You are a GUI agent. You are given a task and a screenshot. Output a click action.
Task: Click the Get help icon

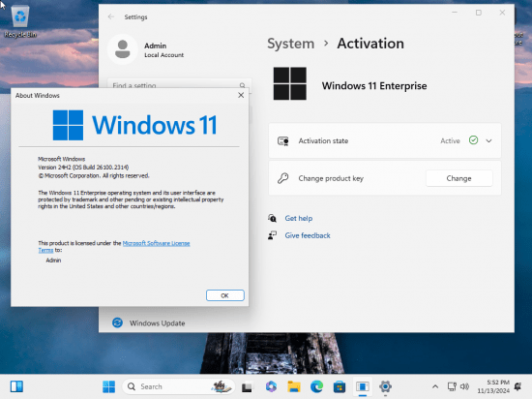(x=273, y=218)
